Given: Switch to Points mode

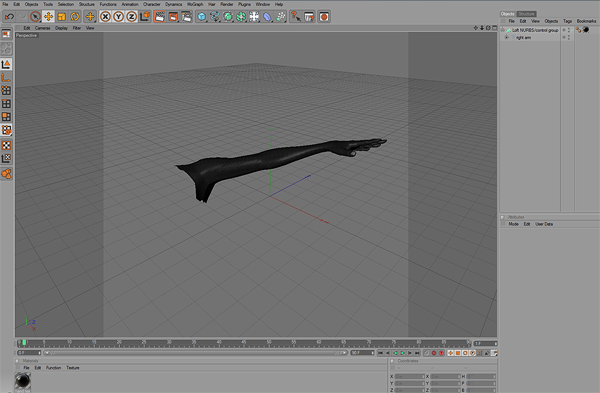Looking at the screenshot, I should pos(6,91).
